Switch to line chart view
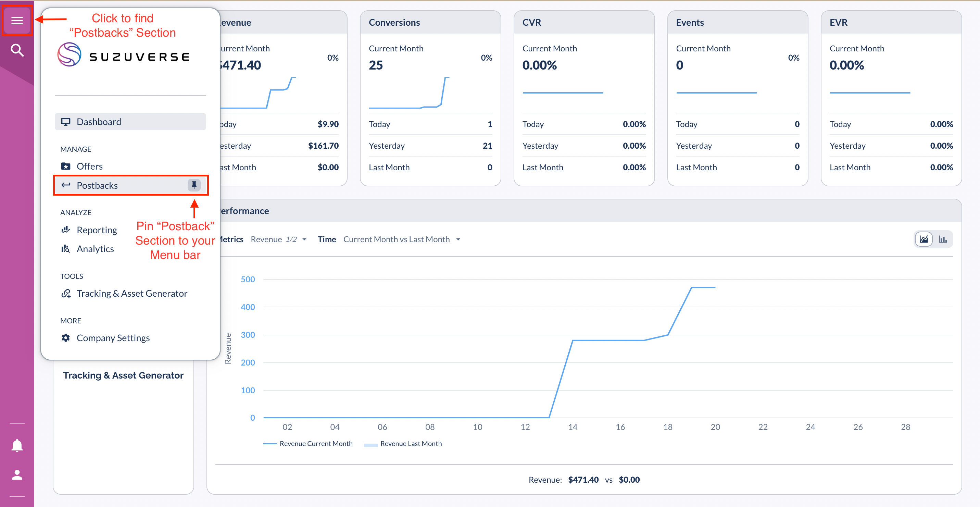This screenshot has width=980, height=507. [x=923, y=239]
